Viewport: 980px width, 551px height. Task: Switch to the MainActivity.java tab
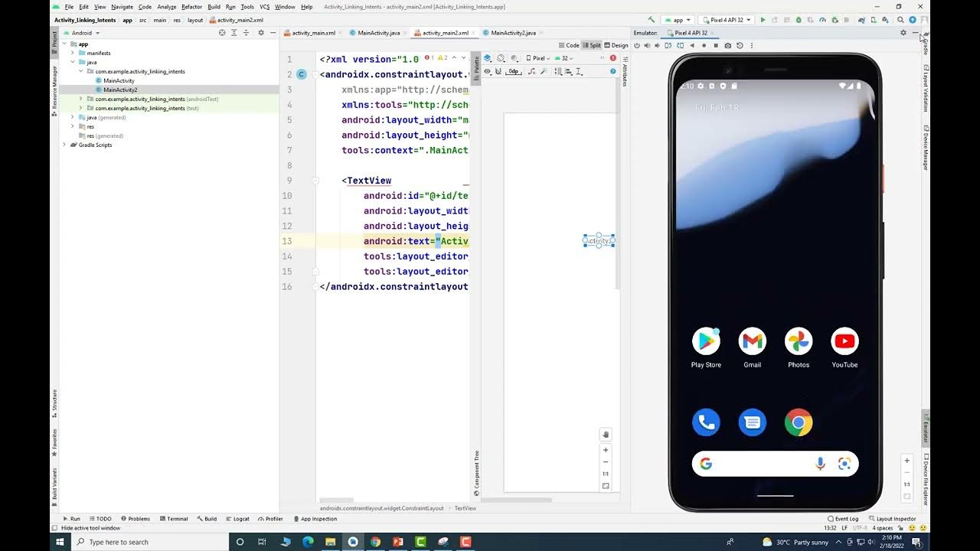coord(378,33)
